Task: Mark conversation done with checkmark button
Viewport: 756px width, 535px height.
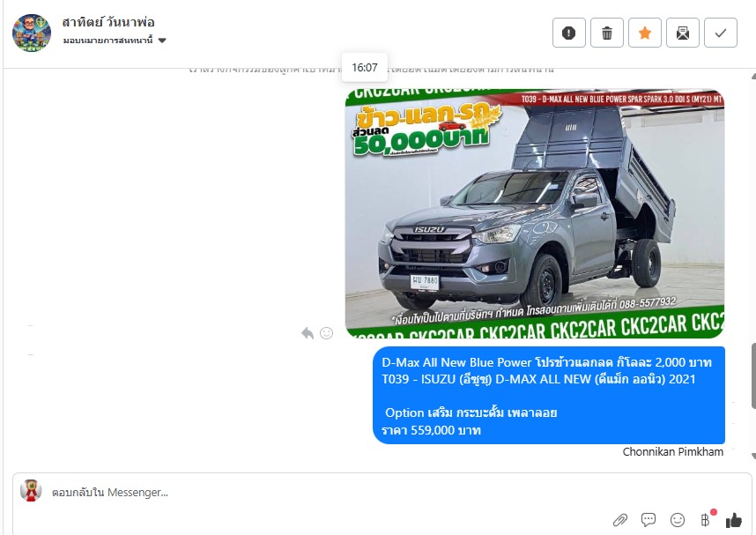Action: click(x=721, y=33)
